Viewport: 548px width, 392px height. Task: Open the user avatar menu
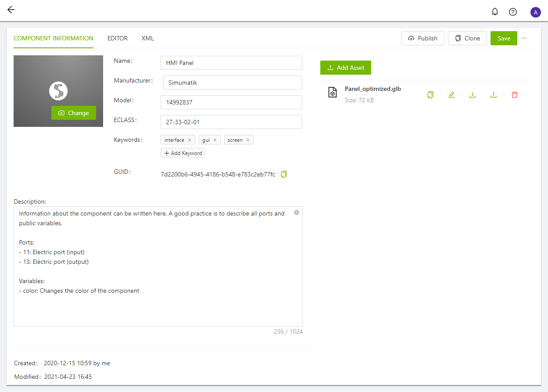click(535, 12)
